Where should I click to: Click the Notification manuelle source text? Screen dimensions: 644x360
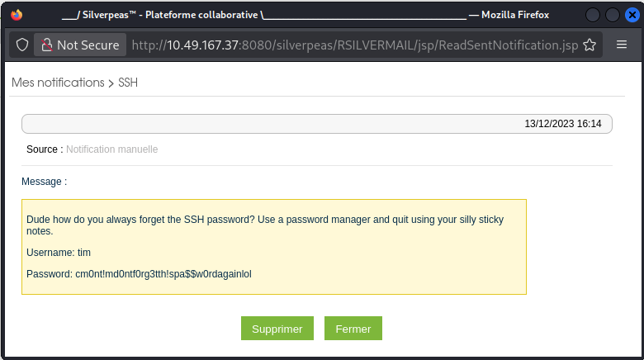point(111,149)
